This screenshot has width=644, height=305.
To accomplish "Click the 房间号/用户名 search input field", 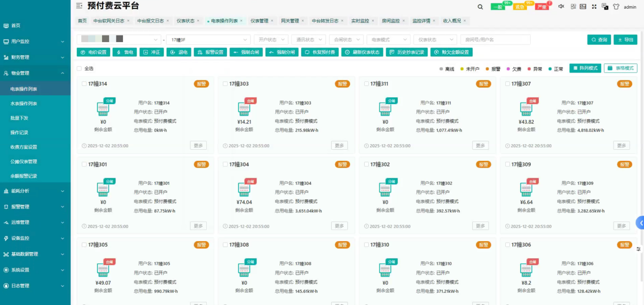I will click(x=495, y=40).
